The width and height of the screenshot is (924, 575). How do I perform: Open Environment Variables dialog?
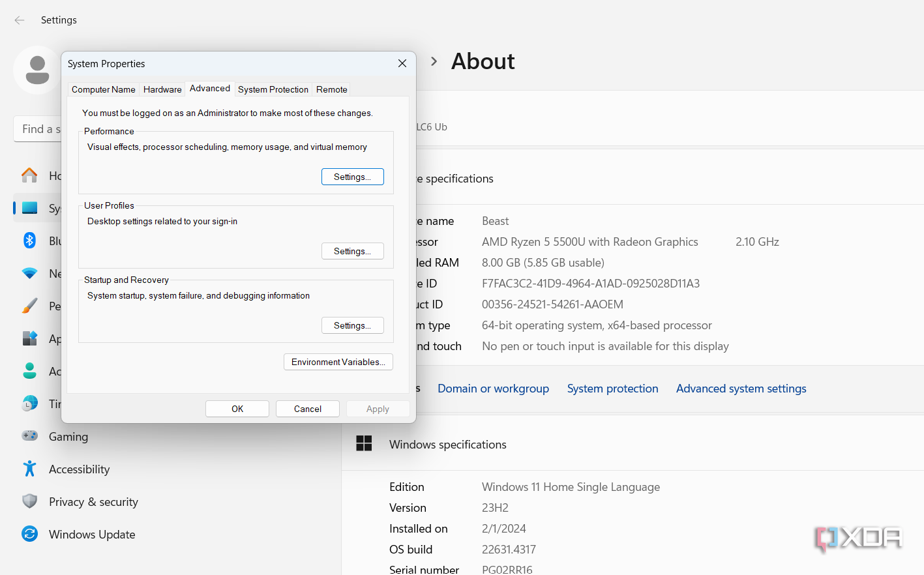point(338,362)
